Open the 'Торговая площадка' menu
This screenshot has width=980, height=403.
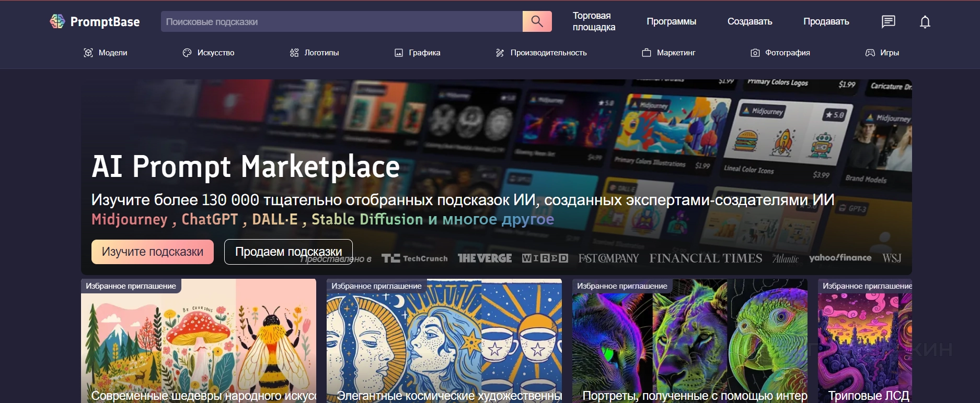[594, 21]
